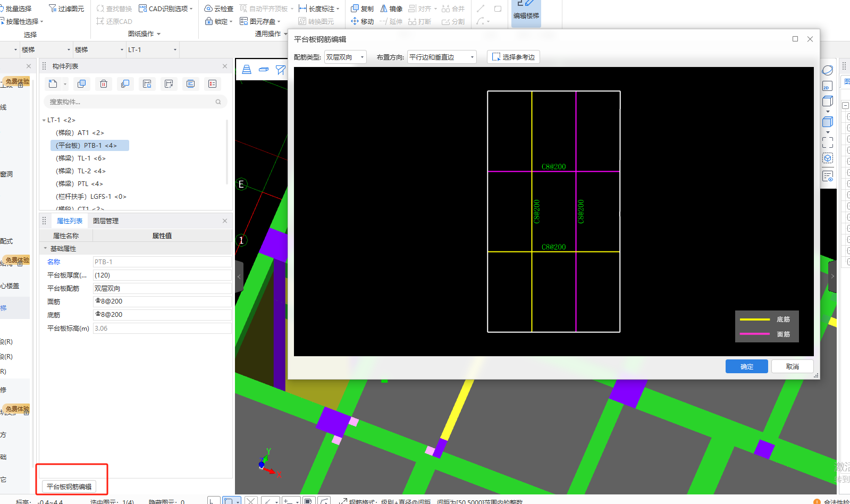Click the red checklist icon in 构件列表

[x=213, y=83]
